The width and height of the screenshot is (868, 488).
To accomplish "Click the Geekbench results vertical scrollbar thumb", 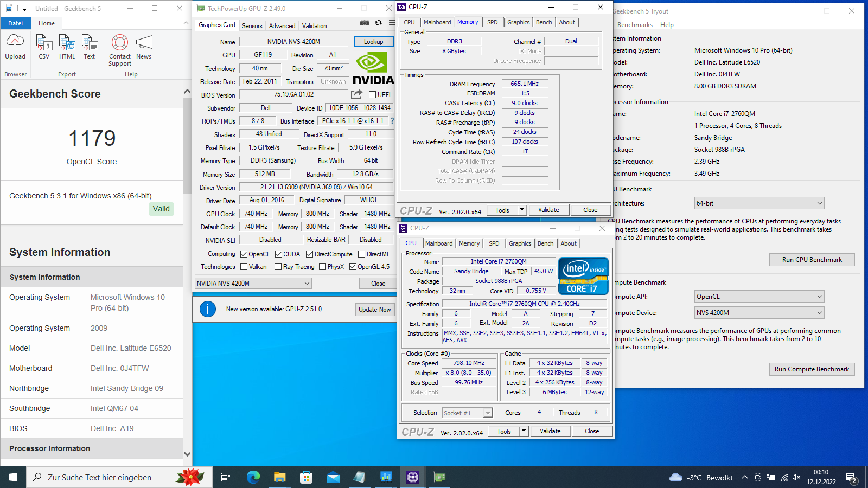I will click(x=187, y=146).
